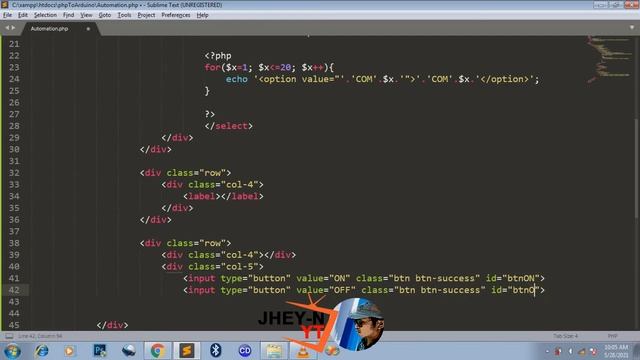The height and width of the screenshot is (360, 640).
Task: Open the Tools menu
Action: [x=124, y=15]
